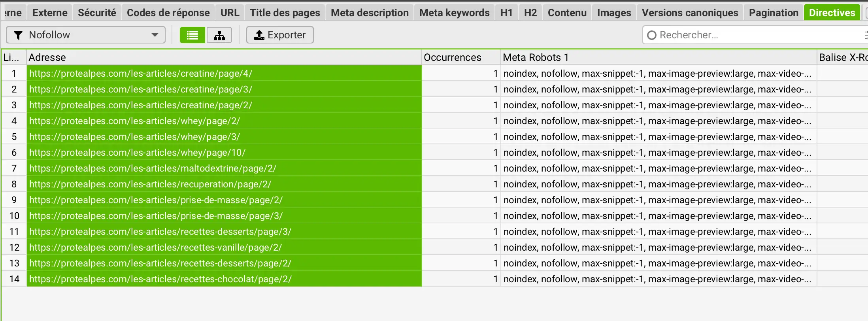This screenshot has width=868, height=321.
Task: Export the nofollow directives list
Action: coord(280,35)
